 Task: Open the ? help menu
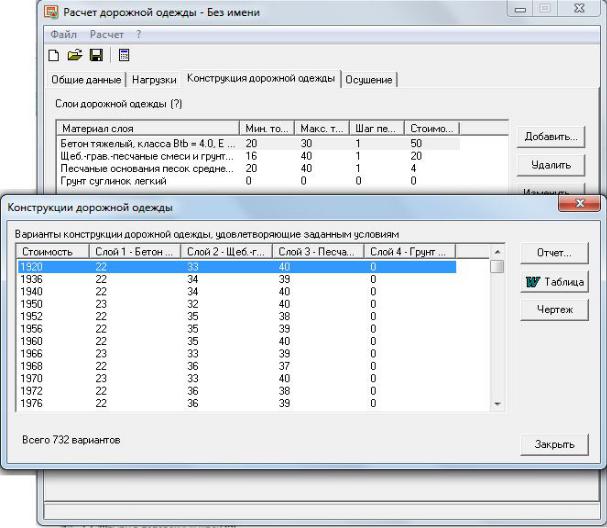tap(139, 34)
